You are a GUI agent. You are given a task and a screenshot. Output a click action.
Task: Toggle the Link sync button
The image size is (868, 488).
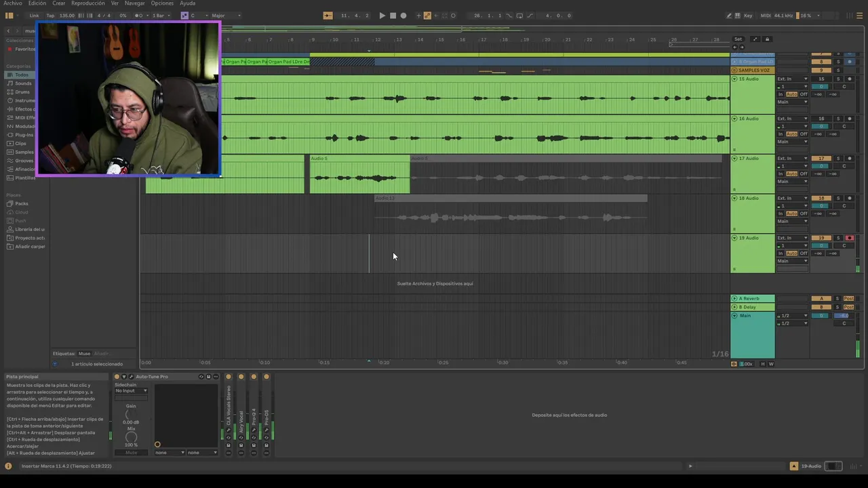34,16
